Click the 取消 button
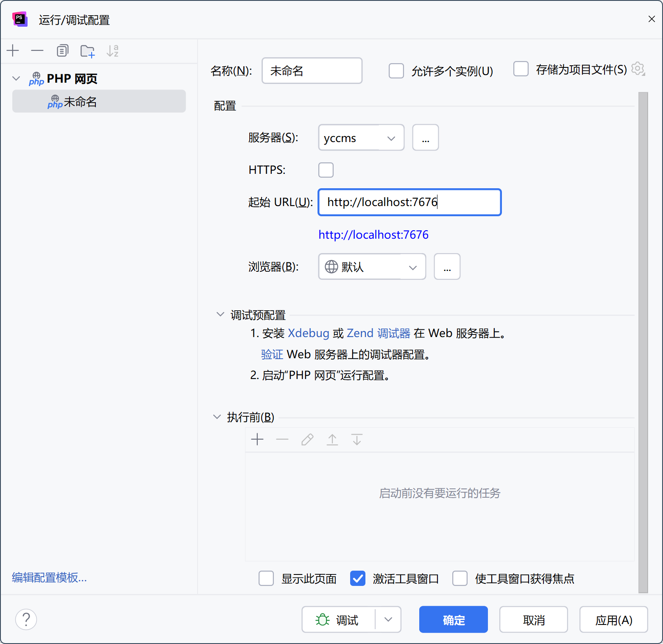Screen dimensions: 663x644 [533, 619]
